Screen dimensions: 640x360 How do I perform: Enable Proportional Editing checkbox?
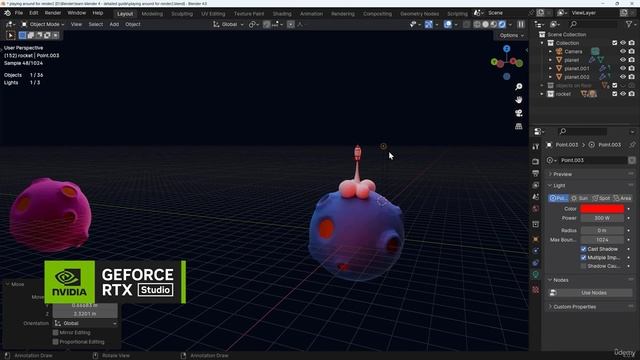[56, 342]
